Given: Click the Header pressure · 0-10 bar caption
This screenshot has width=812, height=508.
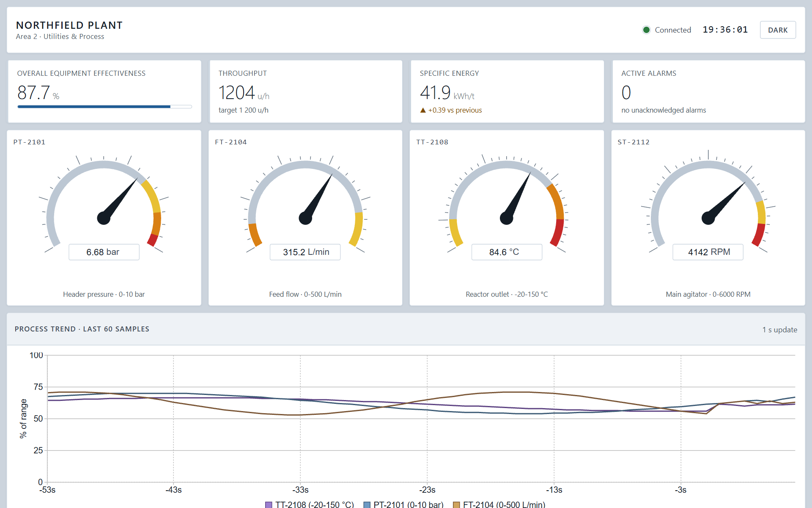Looking at the screenshot, I should pyautogui.click(x=104, y=294).
